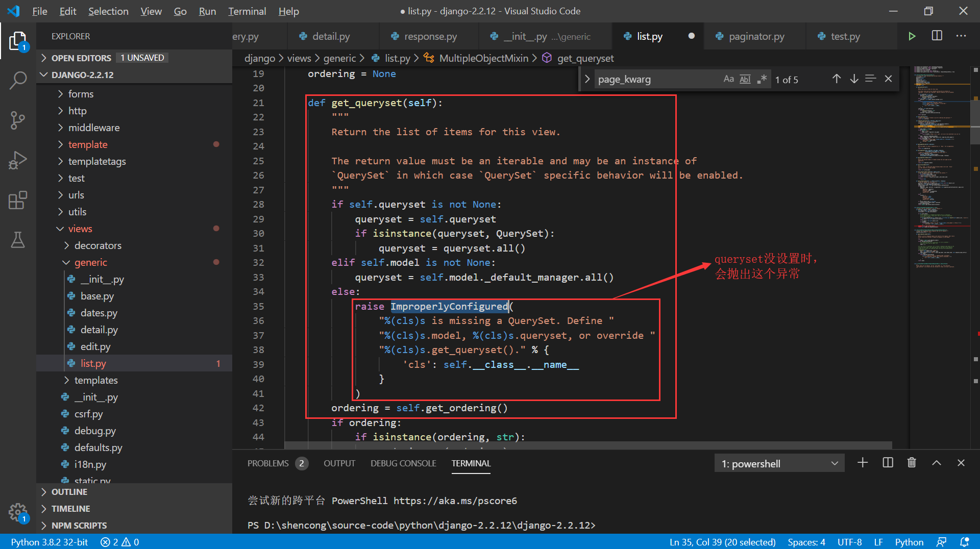The image size is (980, 549).
Task: Change language mode Python
Action: pos(909,542)
